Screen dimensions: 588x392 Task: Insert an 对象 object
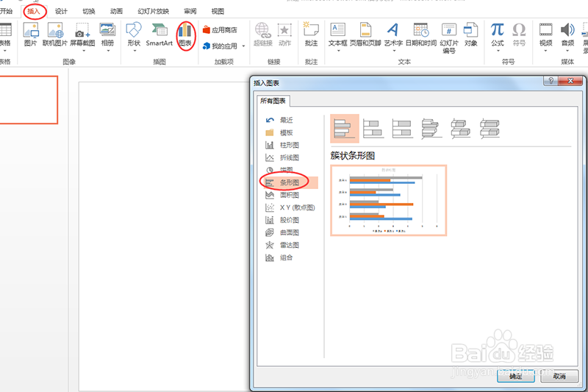click(x=470, y=35)
